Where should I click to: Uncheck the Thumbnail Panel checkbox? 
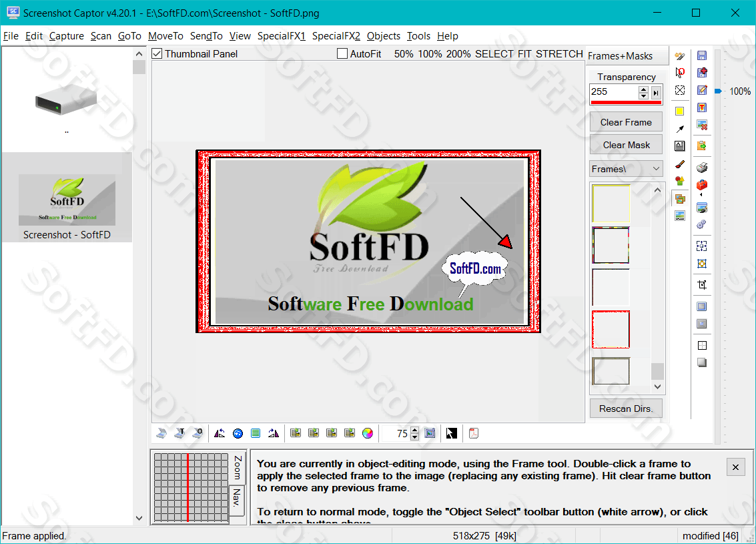[x=157, y=53]
